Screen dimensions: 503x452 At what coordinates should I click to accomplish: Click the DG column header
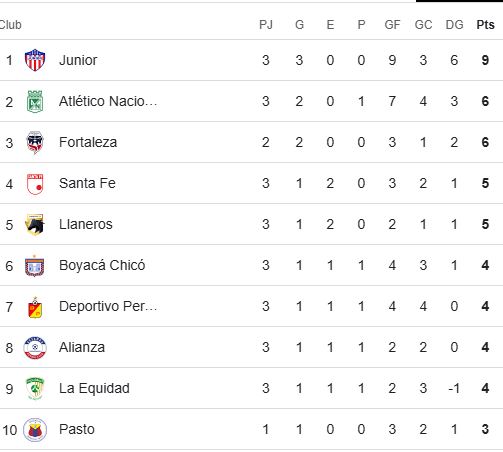tap(455, 25)
